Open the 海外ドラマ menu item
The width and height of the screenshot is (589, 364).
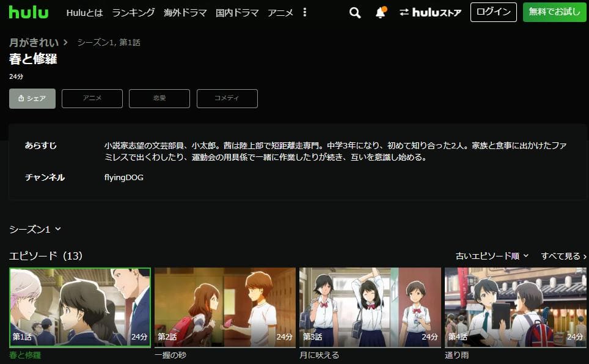pos(185,13)
